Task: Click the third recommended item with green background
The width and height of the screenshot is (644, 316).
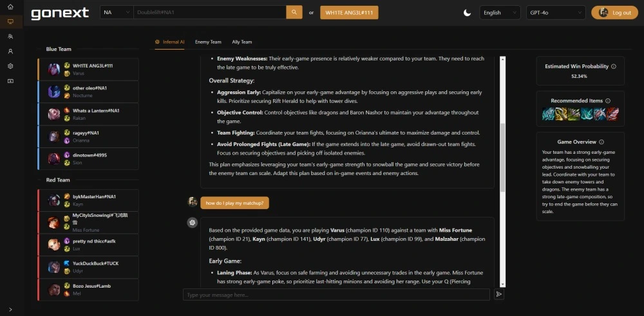Action: click(x=574, y=114)
